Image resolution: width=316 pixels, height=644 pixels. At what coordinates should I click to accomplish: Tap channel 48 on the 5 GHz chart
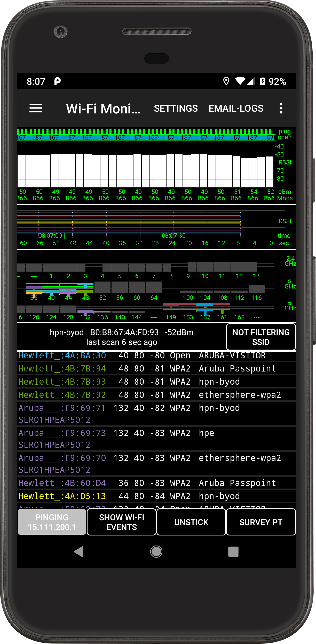pos(85,298)
